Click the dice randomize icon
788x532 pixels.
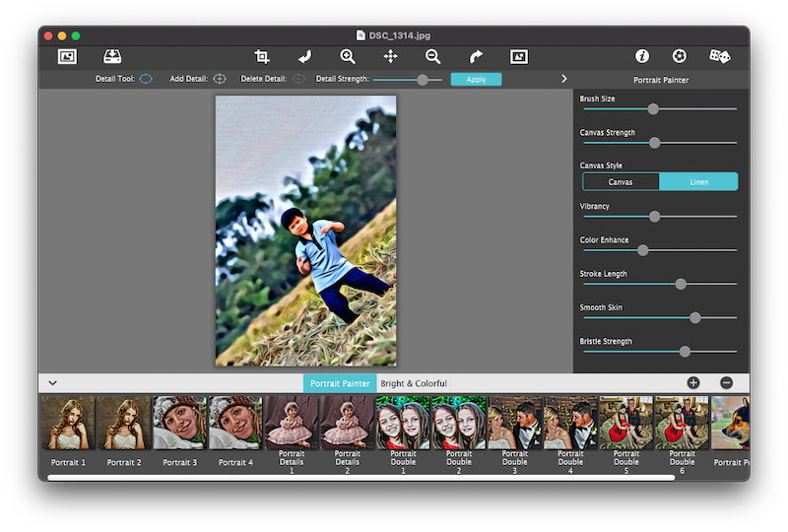(x=720, y=57)
